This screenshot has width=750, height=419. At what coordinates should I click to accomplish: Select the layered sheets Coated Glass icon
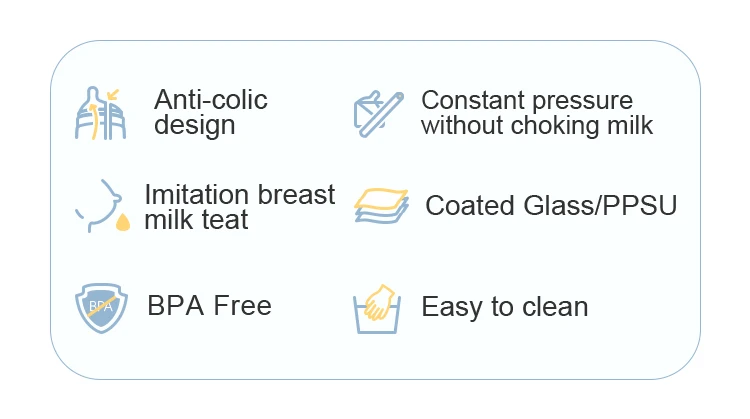pyautogui.click(x=380, y=205)
